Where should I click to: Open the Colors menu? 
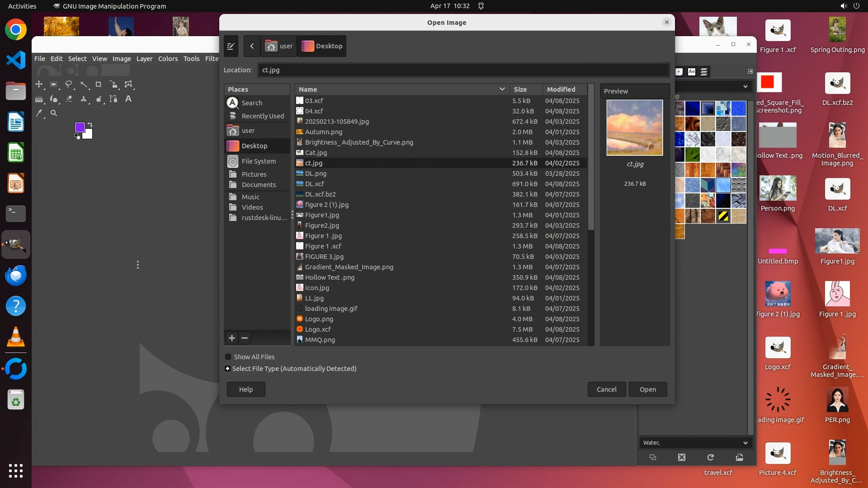[x=168, y=59]
